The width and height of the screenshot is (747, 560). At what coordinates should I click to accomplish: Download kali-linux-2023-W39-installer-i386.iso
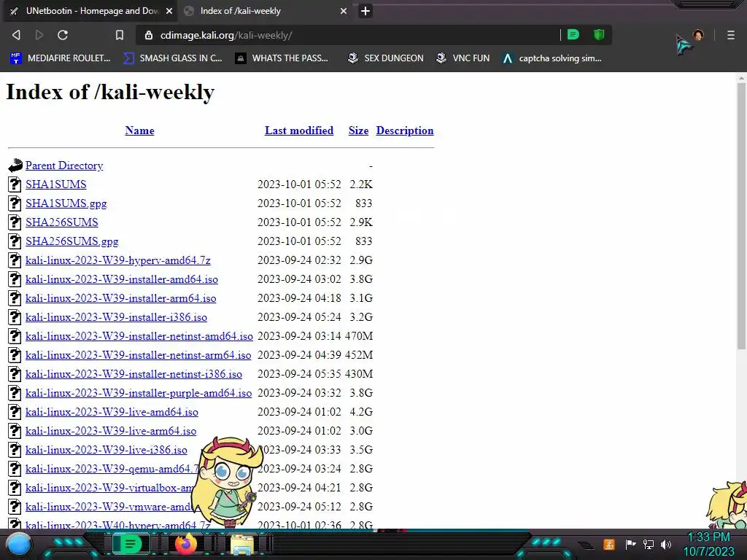click(116, 317)
